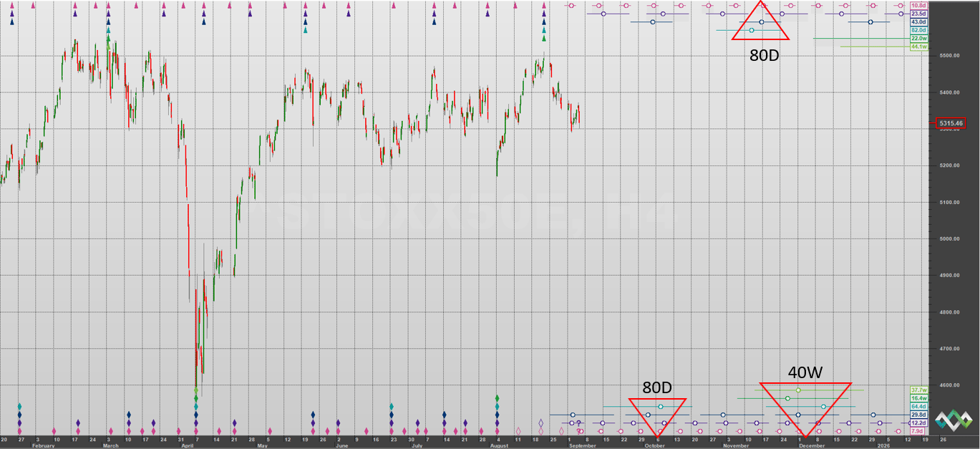Select the 23.5d cycle label
This screenshot has height=449, width=980.
point(918,14)
